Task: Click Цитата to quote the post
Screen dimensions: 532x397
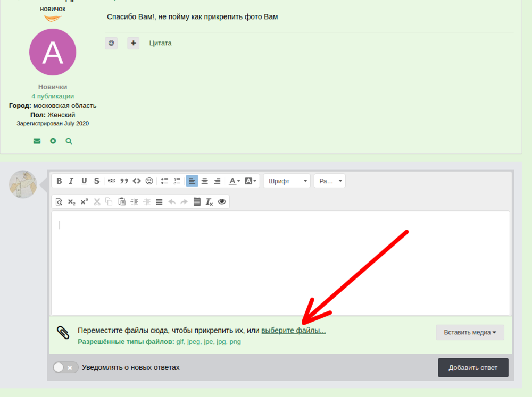Action: pos(160,43)
